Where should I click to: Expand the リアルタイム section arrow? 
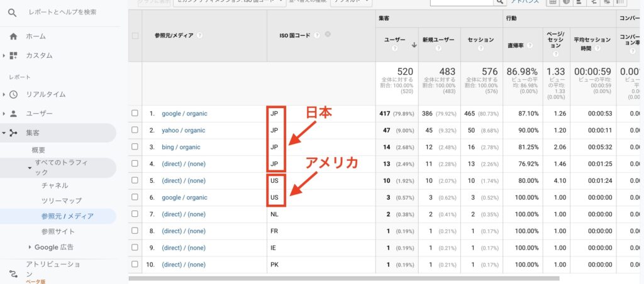tap(4, 94)
